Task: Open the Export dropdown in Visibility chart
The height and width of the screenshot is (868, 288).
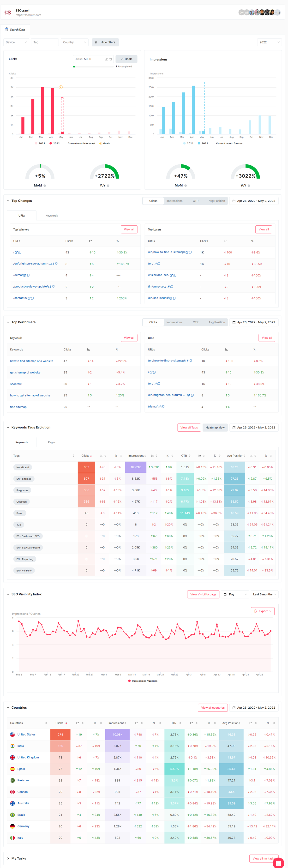Action: pyautogui.click(x=263, y=611)
